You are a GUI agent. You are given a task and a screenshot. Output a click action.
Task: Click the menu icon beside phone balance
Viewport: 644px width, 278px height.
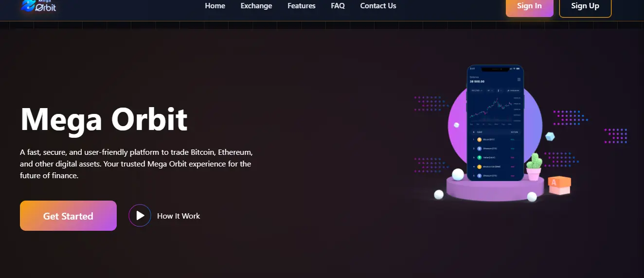[519, 79]
